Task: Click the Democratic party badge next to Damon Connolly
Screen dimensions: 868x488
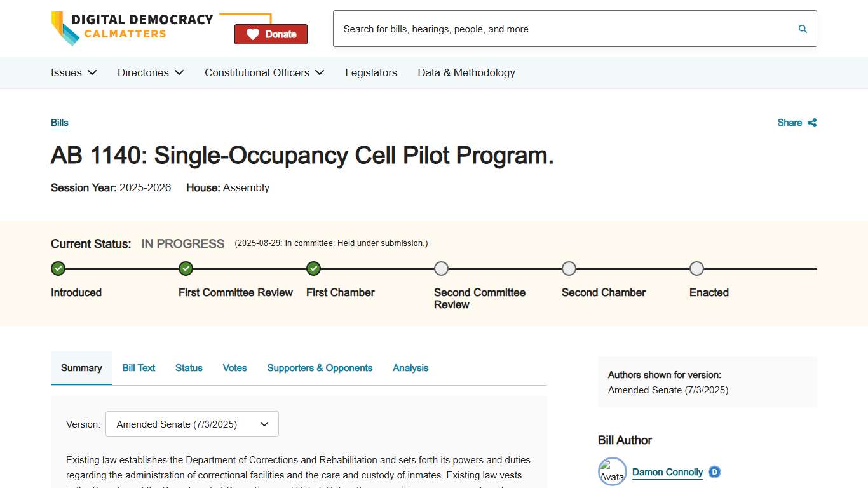Action: 714,472
